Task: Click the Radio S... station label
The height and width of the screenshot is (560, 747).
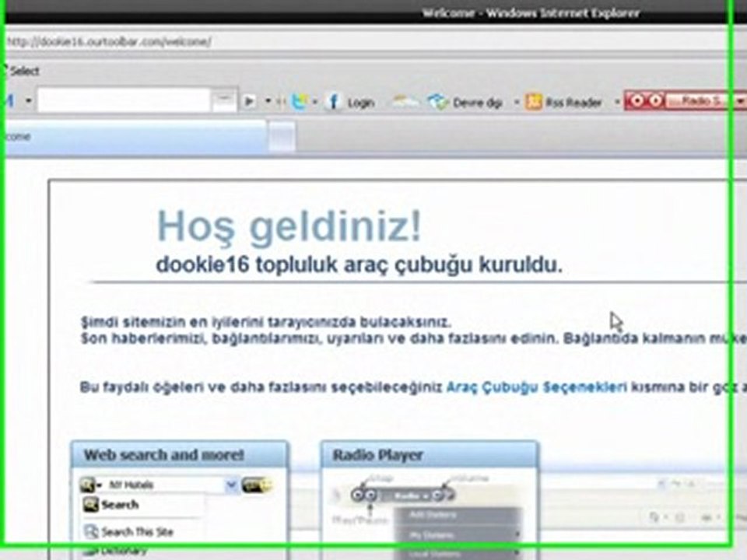Action: point(699,101)
